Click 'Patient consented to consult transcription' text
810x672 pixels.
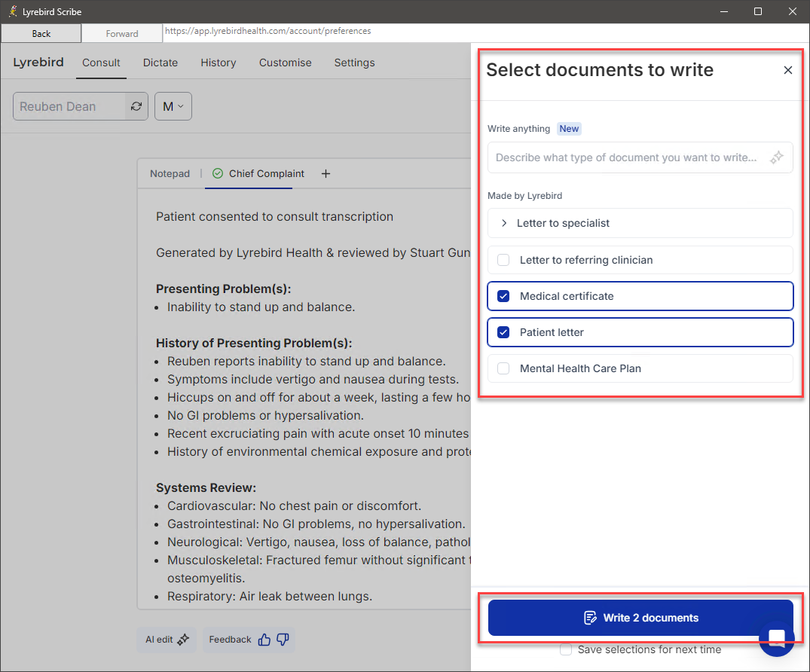[x=274, y=216]
